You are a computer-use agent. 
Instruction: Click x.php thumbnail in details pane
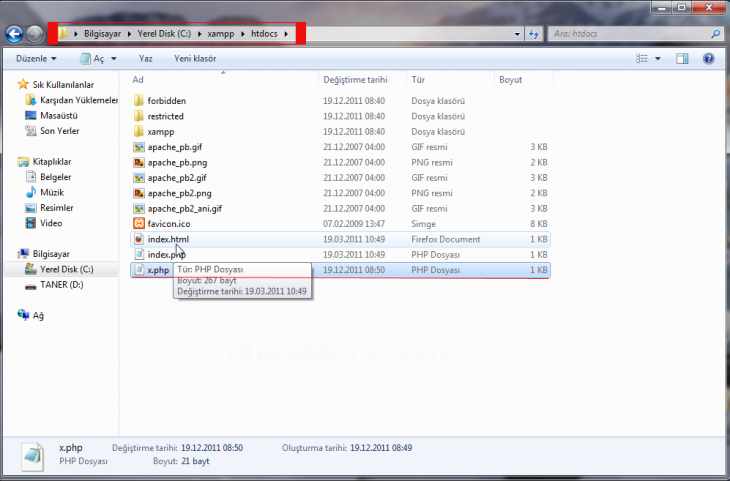33,456
